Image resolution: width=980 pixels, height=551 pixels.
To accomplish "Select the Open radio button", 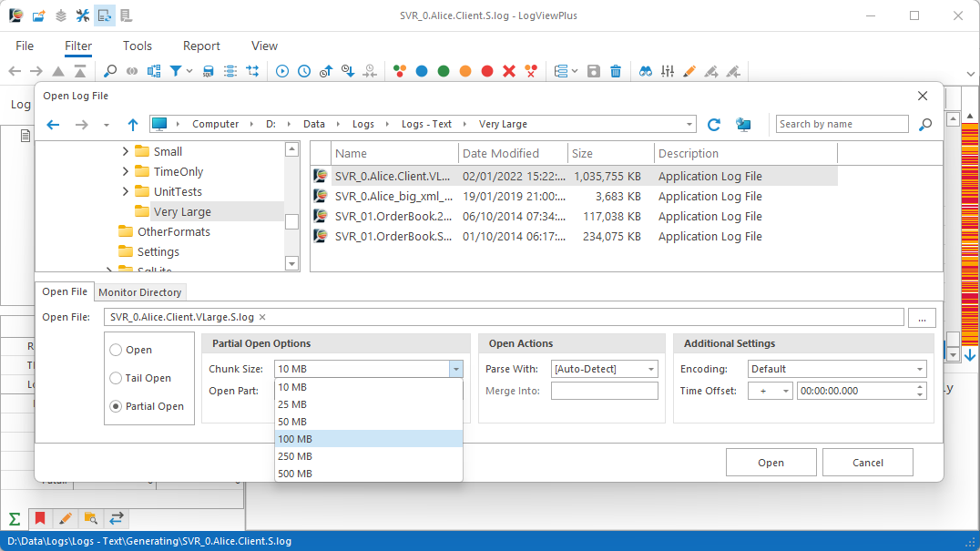I will click(x=116, y=350).
